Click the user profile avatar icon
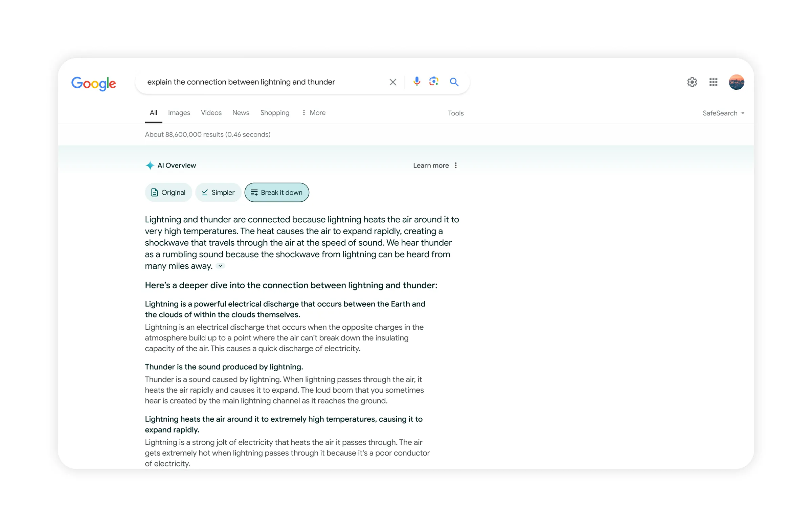 (x=737, y=82)
